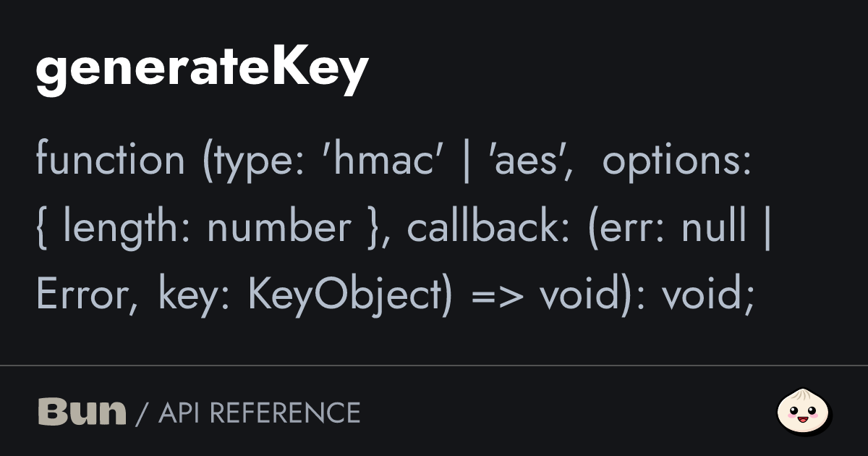Open the API REFERENCE link
This screenshot has width=868, height=456.
(259, 413)
